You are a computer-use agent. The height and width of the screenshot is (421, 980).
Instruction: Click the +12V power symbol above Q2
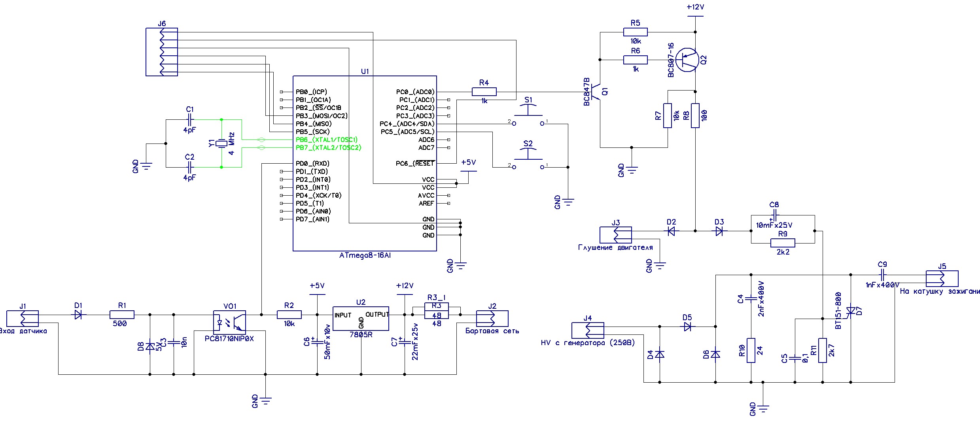point(695,11)
